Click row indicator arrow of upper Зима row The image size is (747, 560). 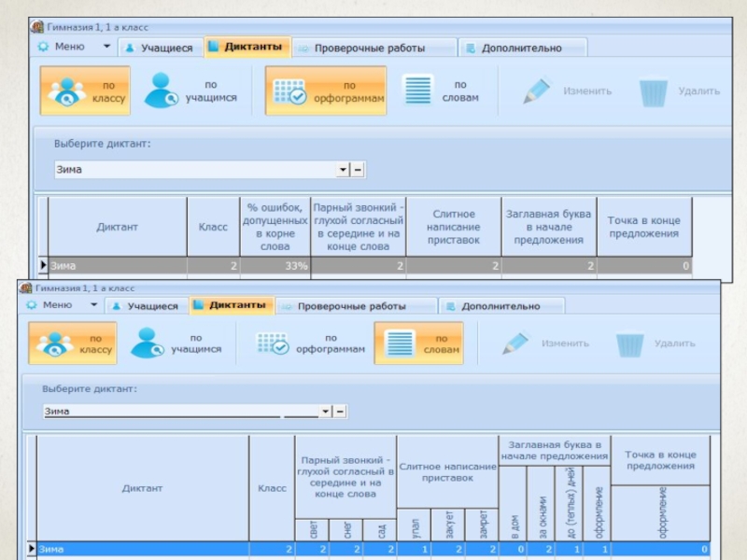pyautogui.click(x=43, y=265)
